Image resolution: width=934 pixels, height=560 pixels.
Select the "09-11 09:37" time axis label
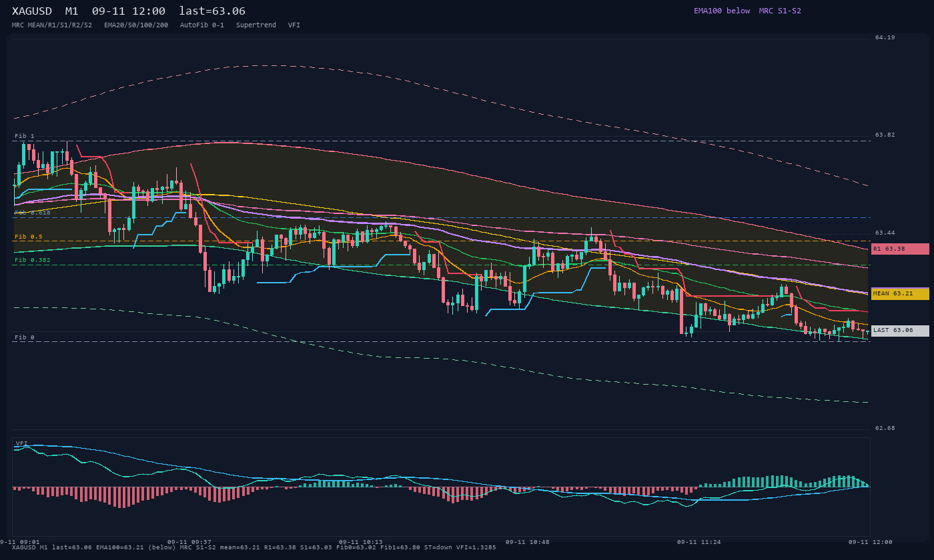[x=189, y=542]
